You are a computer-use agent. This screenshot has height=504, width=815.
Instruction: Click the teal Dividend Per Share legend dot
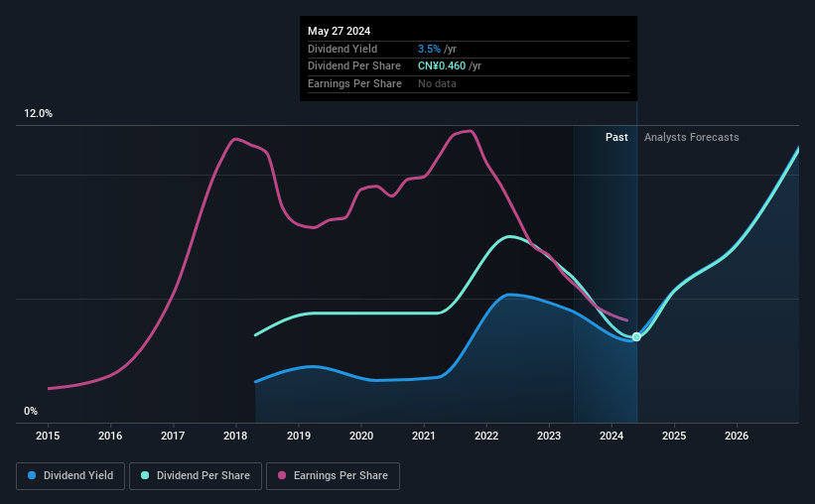click(x=145, y=475)
